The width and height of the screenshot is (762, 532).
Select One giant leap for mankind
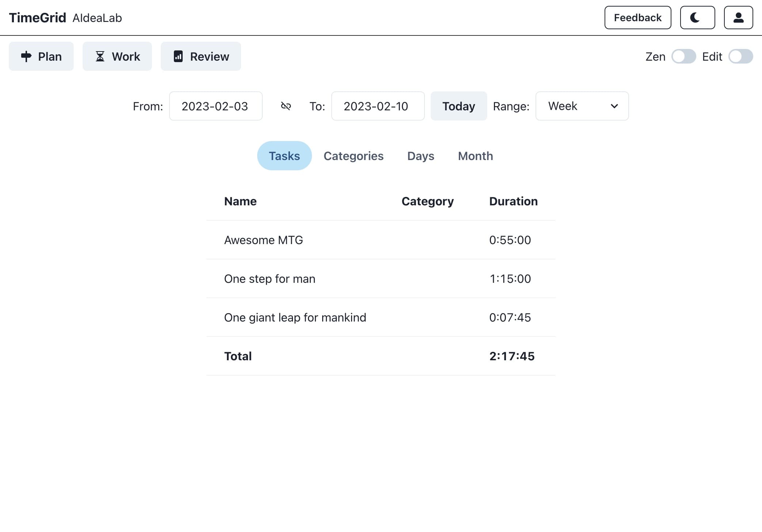[x=381, y=318]
